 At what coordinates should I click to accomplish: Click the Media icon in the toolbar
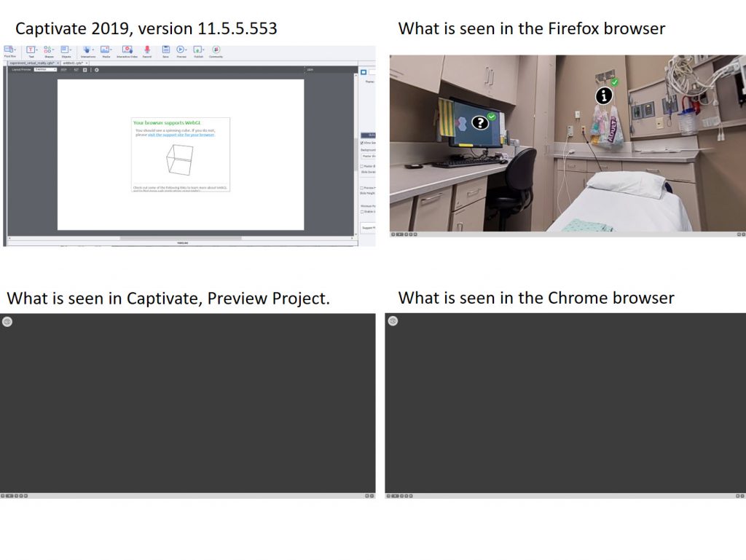point(104,49)
